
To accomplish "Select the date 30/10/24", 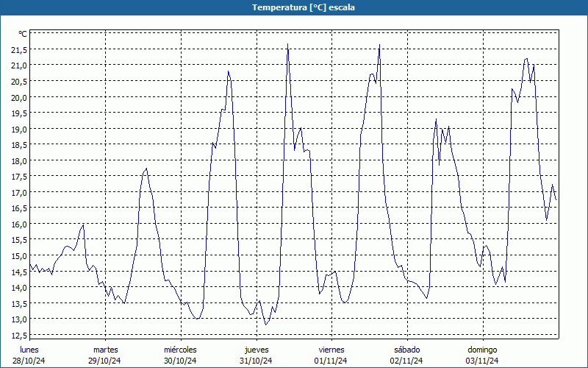I will point(180,361).
